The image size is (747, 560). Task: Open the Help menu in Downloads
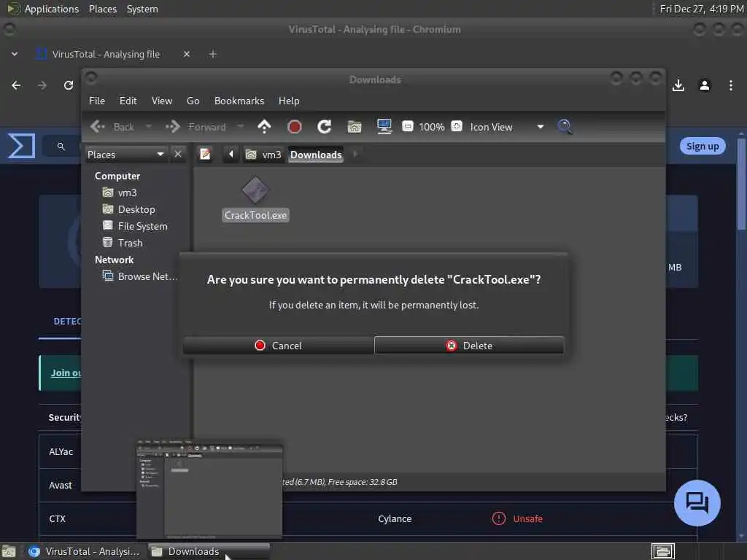[289, 101]
